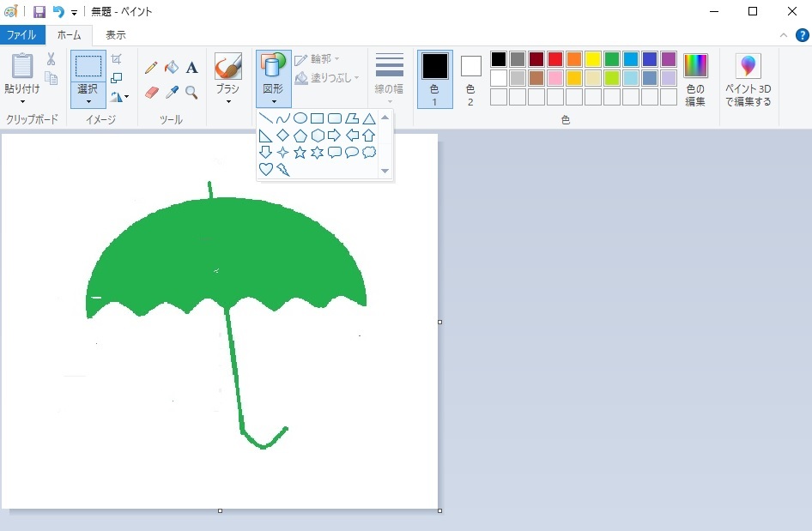Select the lightning bolt shape
812x531 pixels.
coord(282,170)
